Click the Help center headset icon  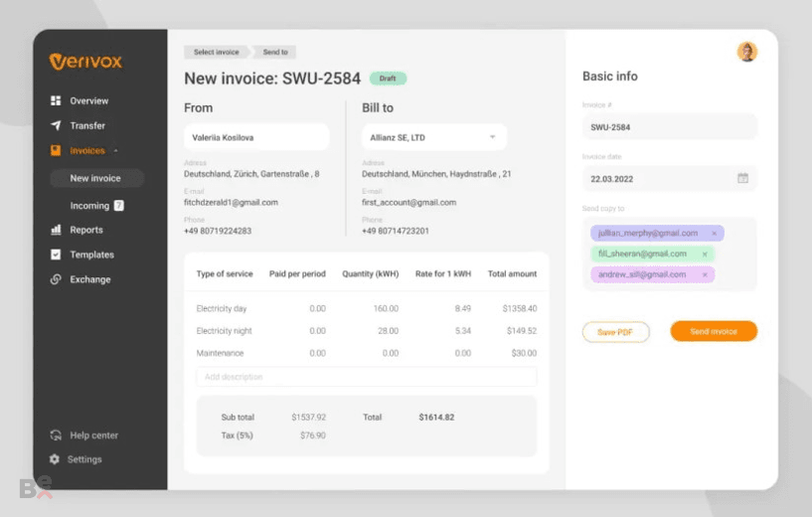tap(56, 435)
